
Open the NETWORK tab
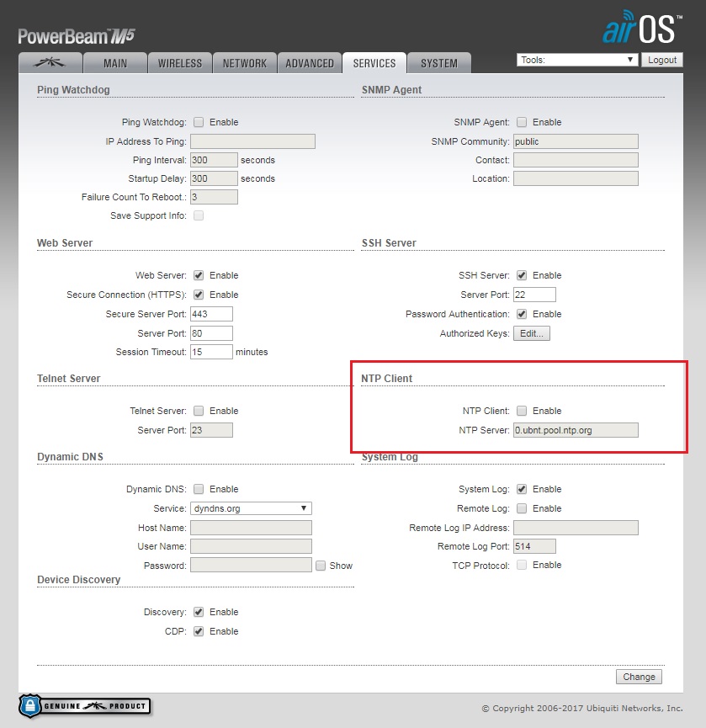point(245,63)
